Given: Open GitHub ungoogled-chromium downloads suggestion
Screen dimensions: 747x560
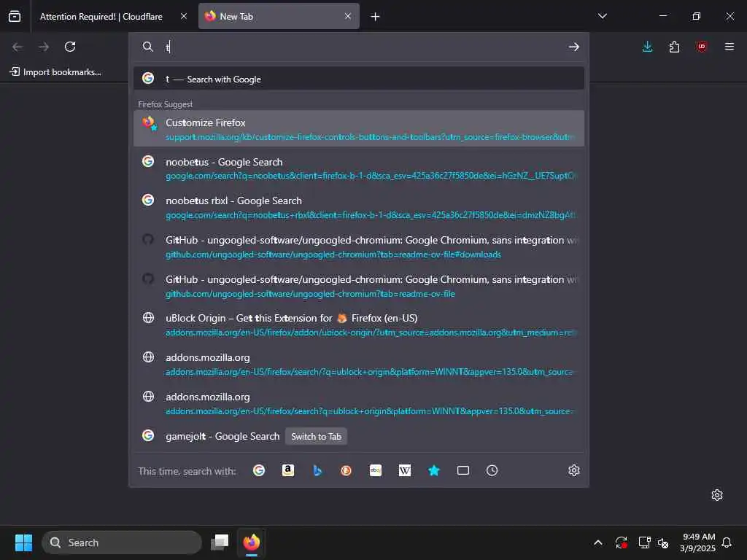Looking at the screenshot, I should [359, 246].
